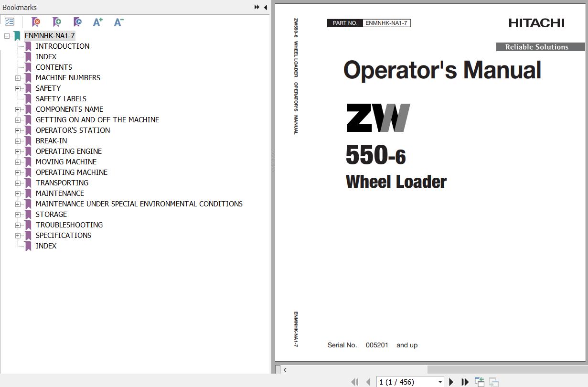Go to the first page
The image size is (588, 387).
tap(354, 382)
